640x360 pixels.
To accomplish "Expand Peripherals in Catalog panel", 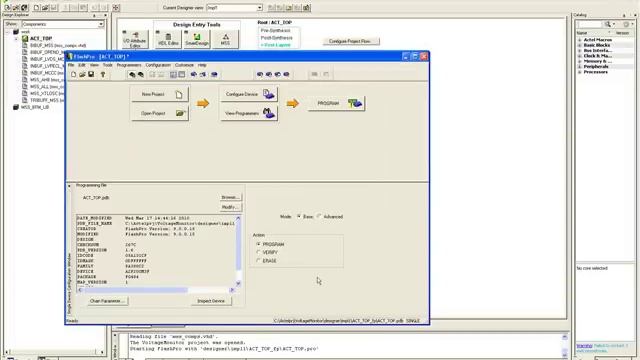I will pos(580,67).
